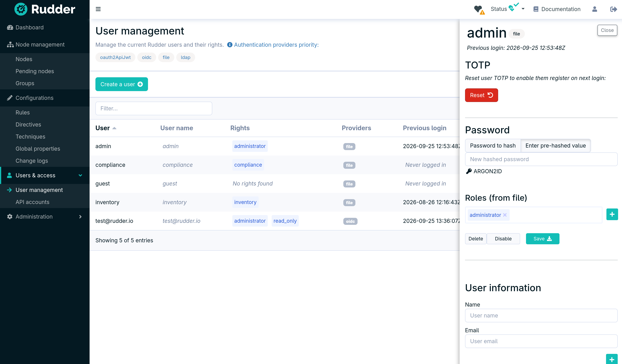Expand the Administration chevron
The width and height of the screenshot is (622, 364).
[x=80, y=217]
